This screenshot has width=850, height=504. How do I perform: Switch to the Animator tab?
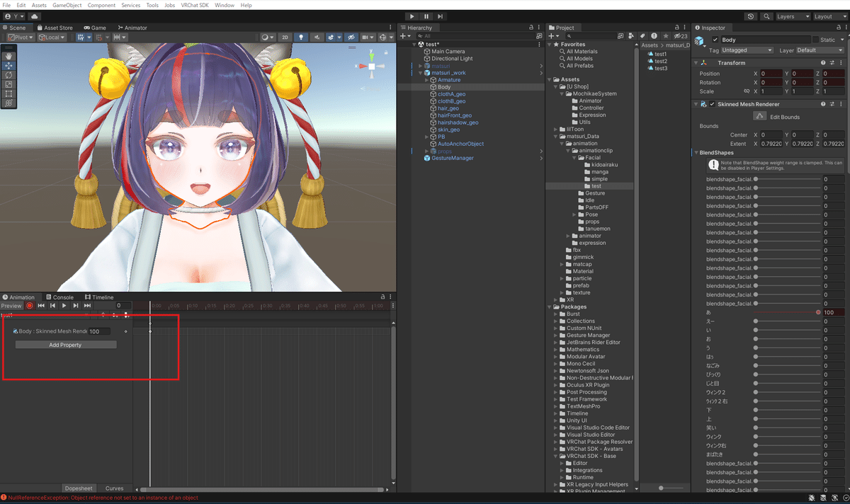pos(131,28)
